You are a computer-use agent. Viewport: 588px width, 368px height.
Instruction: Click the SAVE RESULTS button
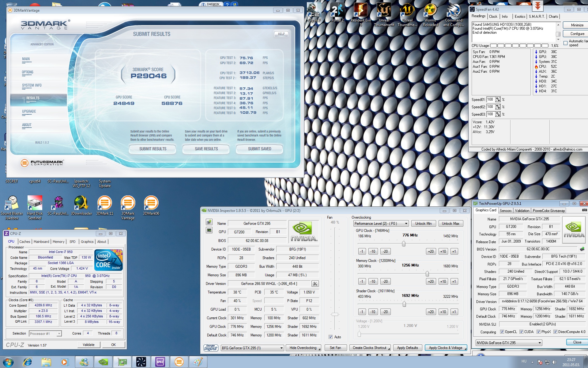point(206,149)
